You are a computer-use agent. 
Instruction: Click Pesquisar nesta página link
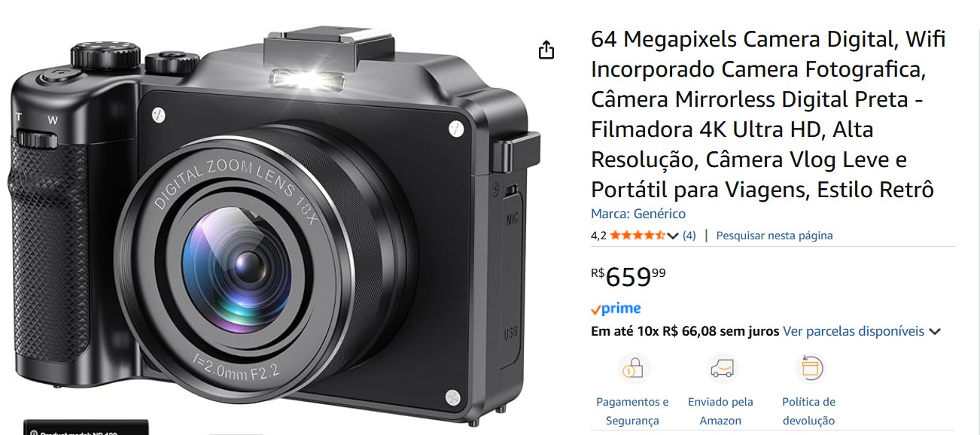(x=775, y=236)
